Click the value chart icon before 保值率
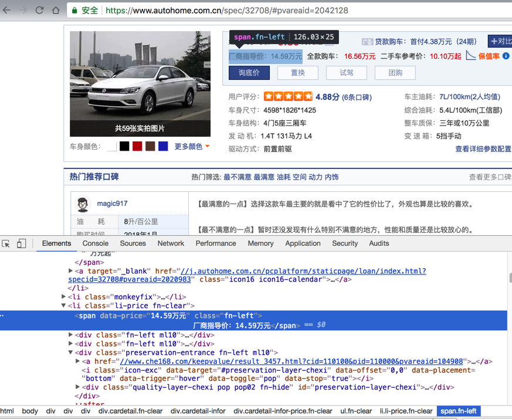Viewport: 512px width, 420px height. pos(470,55)
